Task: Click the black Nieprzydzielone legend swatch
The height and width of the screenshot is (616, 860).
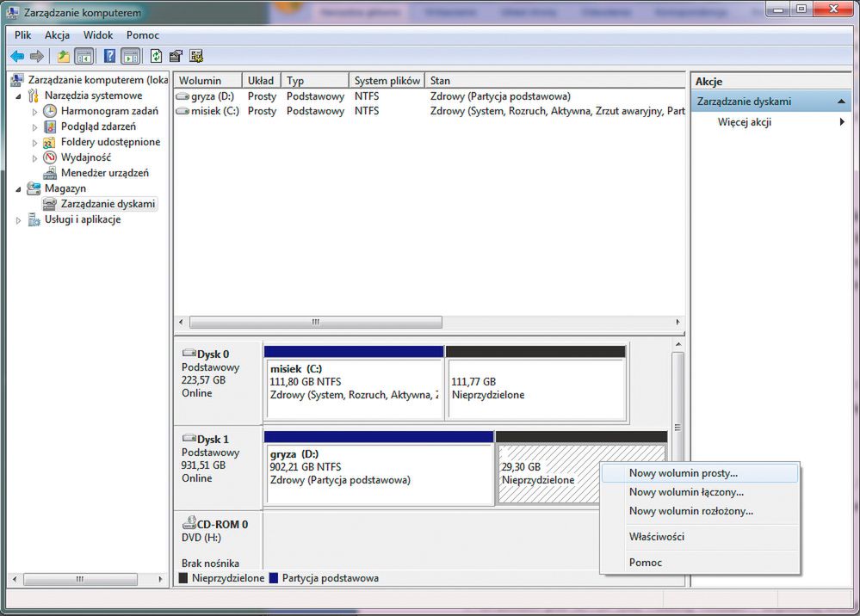Action: coord(183,578)
